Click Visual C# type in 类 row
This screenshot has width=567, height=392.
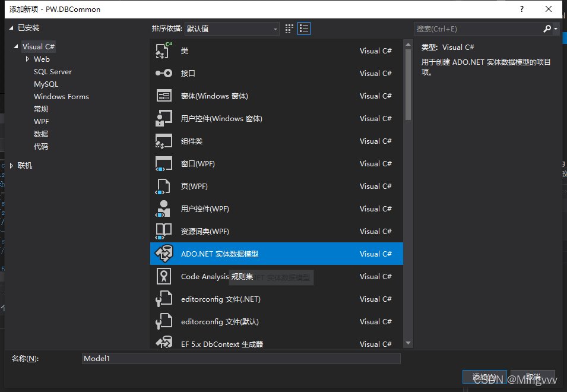click(375, 50)
